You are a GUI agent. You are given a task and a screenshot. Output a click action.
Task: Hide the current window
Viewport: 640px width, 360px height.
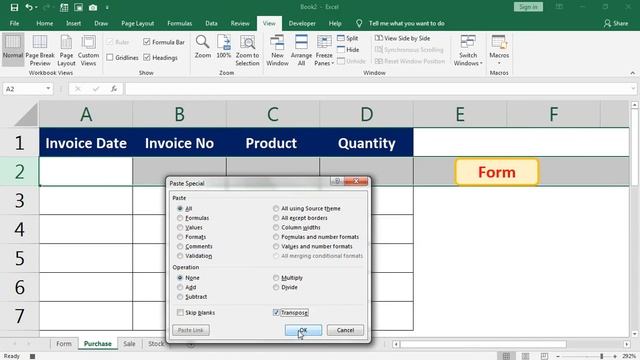[348, 49]
